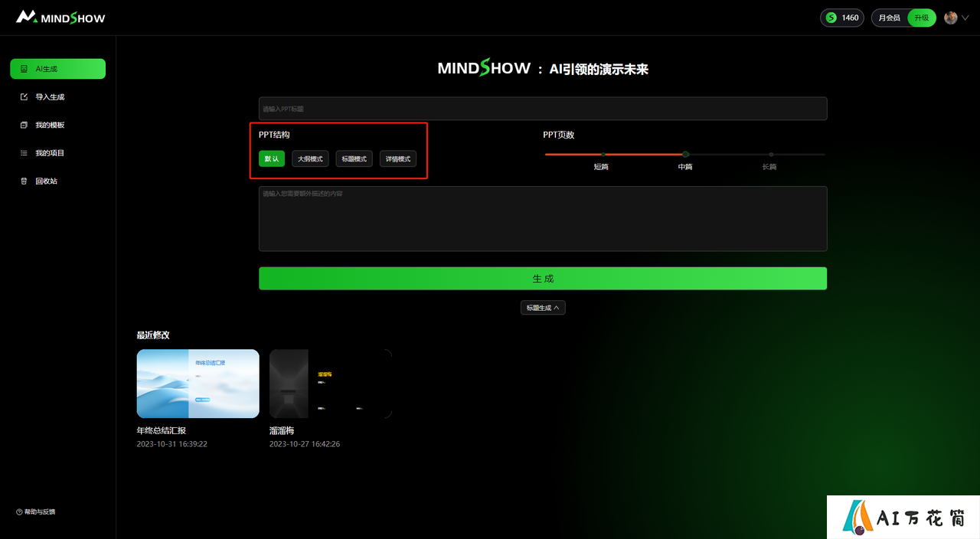This screenshot has height=539, width=980.
Task: Click the 升级 upgrade button
Action: [x=922, y=18]
